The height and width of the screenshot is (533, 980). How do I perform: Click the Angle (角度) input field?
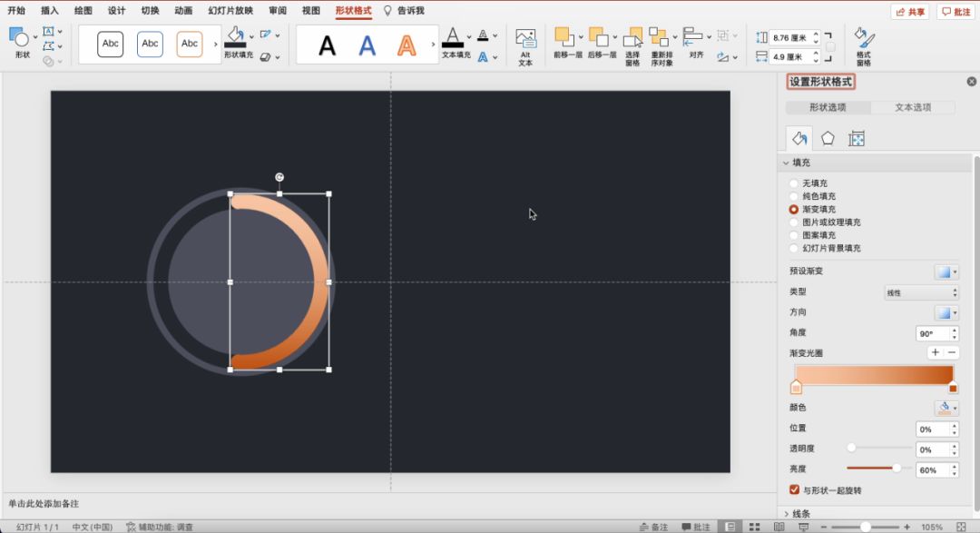tap(932, 333)
